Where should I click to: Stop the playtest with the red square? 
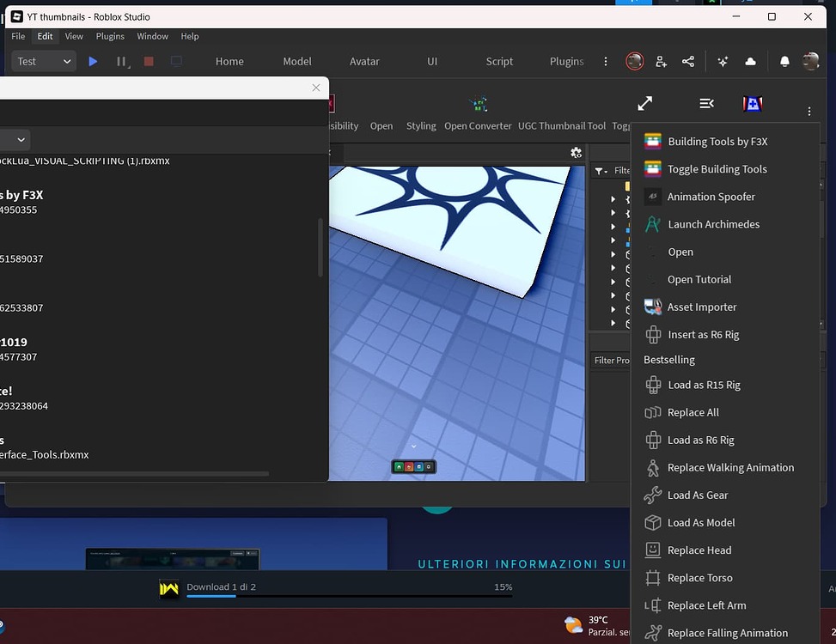(149, 61)
